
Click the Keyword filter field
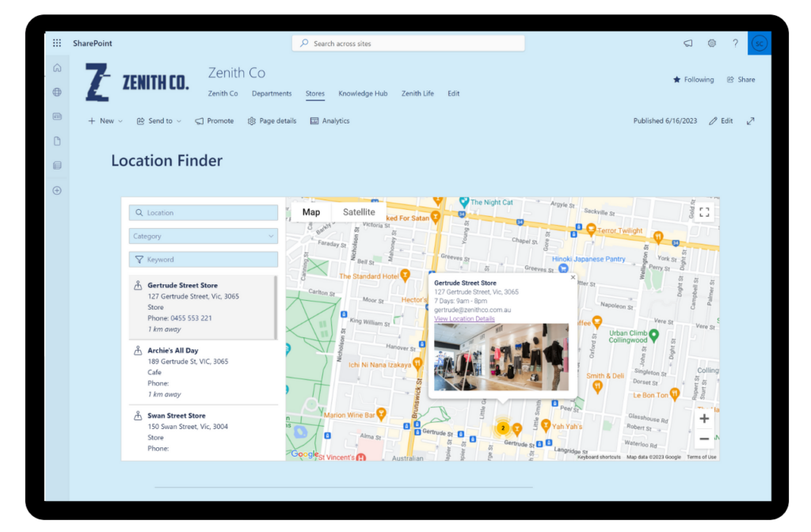pyautogui.click(x=204, y=260)
